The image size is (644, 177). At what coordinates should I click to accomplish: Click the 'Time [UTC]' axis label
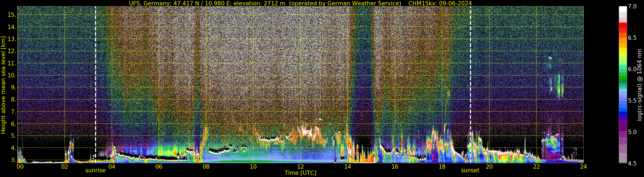pyautogui.click(x=300, y=173)
